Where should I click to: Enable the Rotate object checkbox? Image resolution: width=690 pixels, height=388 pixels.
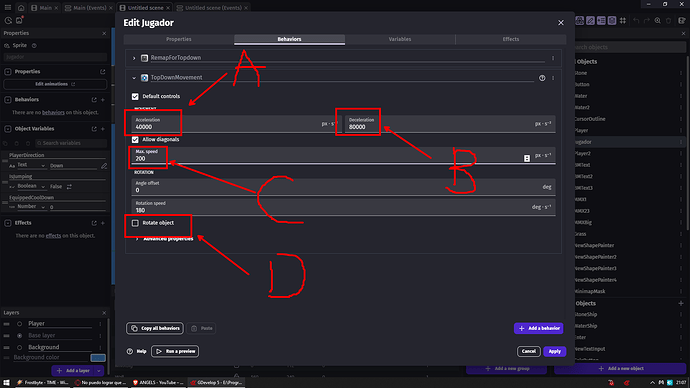tap(135, 223)
